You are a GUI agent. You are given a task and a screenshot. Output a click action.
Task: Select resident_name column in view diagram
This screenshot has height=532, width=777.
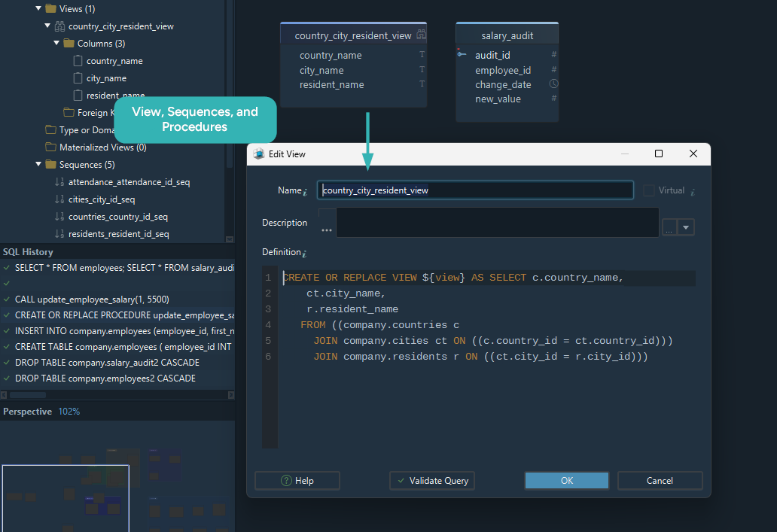pyautogui.click(x=331, y=85)
